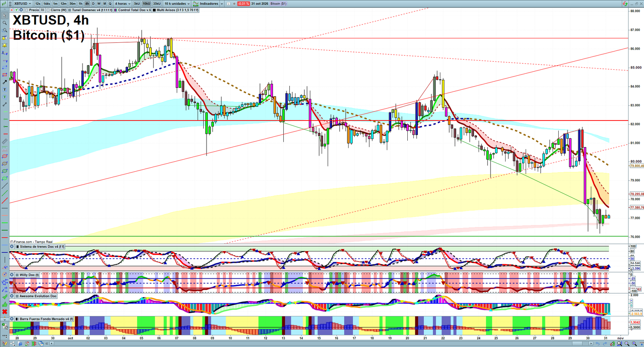Switch to the D daily timeframe

93,4
